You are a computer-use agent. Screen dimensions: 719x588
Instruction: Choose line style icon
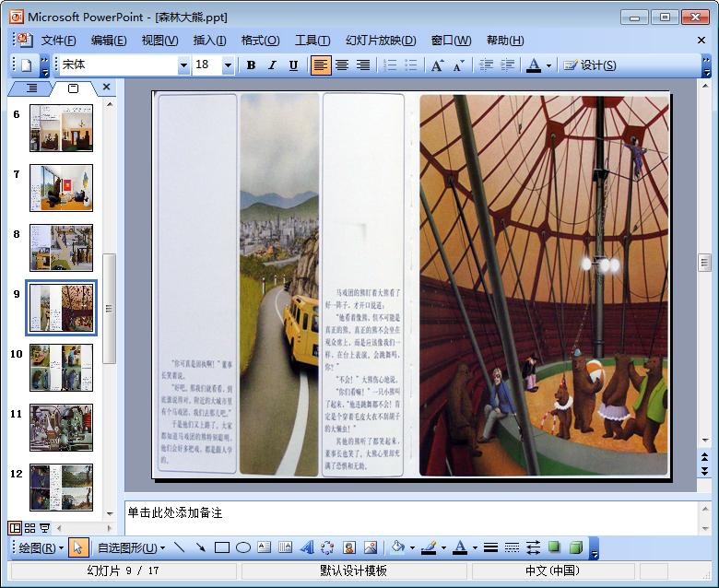click(490, 547)
